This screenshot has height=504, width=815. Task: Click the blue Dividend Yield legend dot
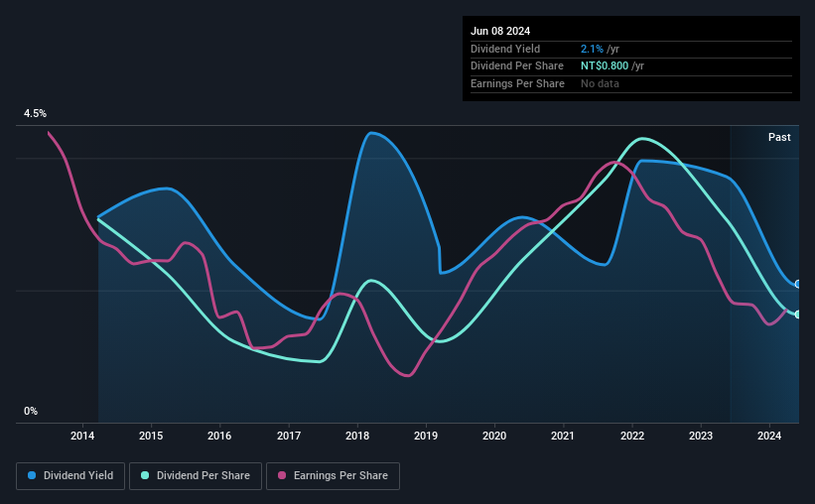click(x=32, y=475)
